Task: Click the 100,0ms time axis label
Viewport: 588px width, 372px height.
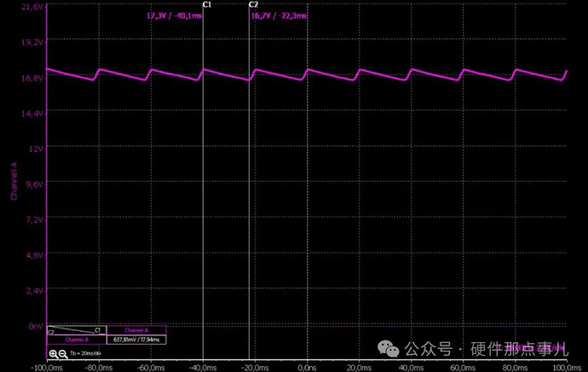Action: point(567,366)
